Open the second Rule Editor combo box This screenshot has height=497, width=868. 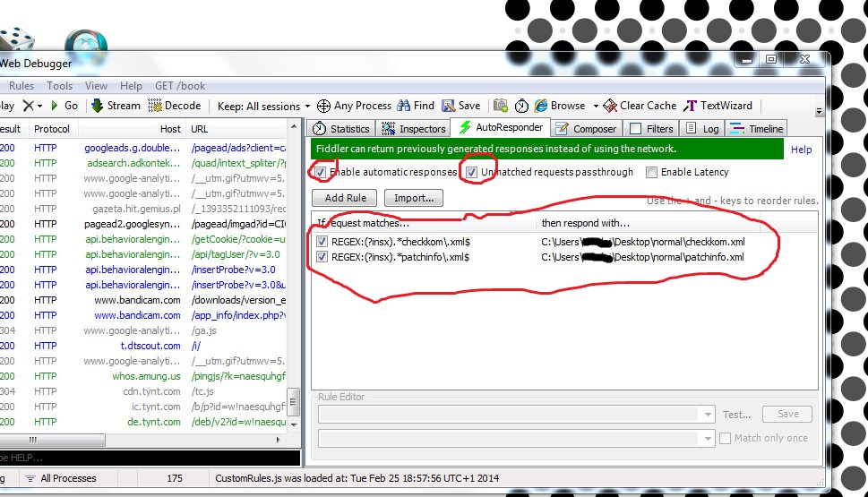click(x=517, y=438)
